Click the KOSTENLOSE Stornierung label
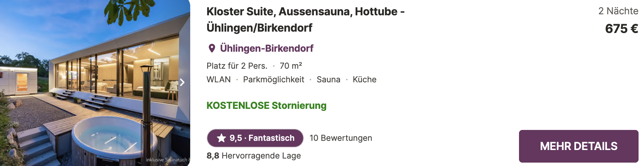The width and height of the screenshot is (644, 166). point(266,105)
